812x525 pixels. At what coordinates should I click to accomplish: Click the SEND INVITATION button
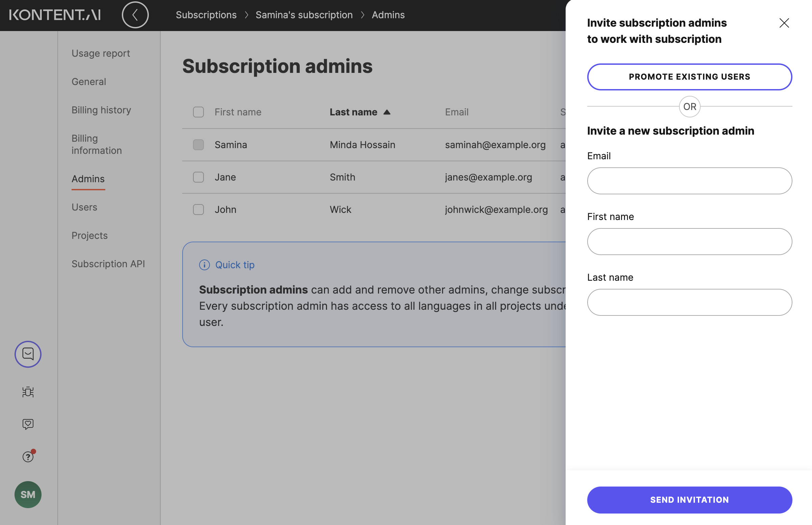689,500
